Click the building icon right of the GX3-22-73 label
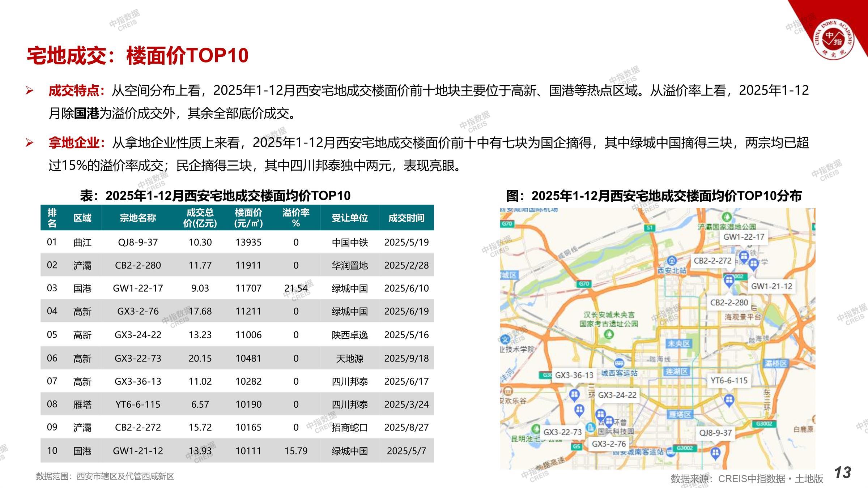The image size is (868, 488). [590, 428]
